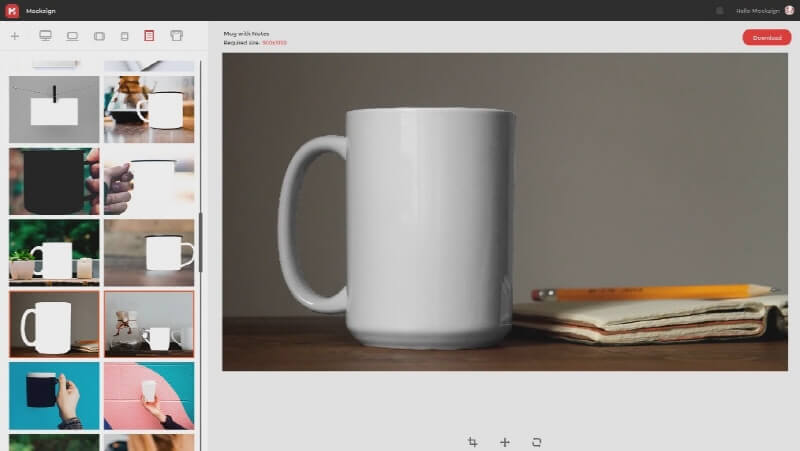Select the laptop mockup category
This screenshot has width=800, height=451.
coord(72,36)
